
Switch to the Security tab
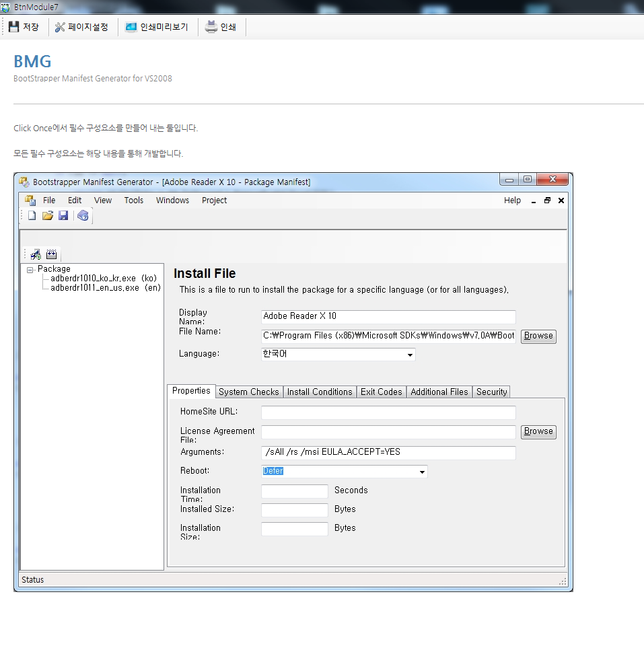pos(491,392)
